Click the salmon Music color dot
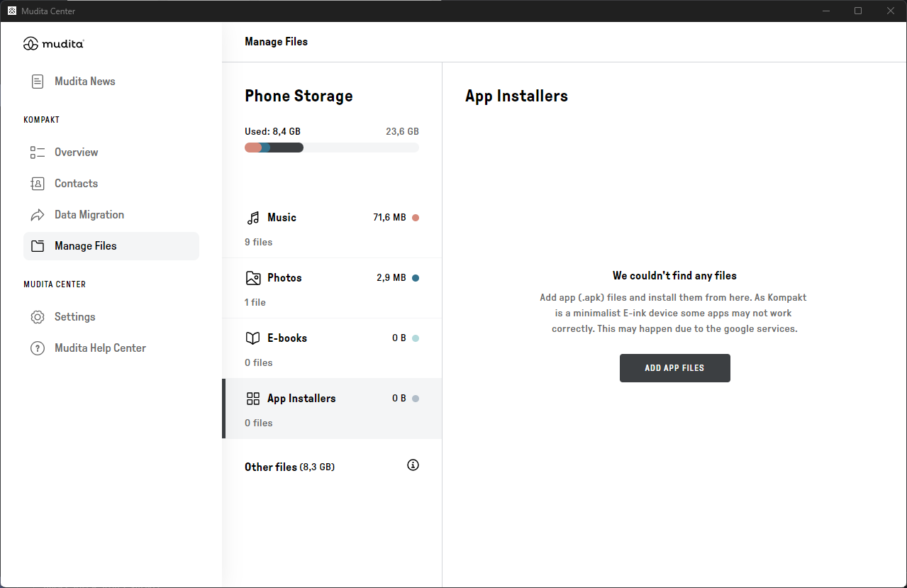907x588 pixels. pyautogui.click(x=416, y=218)
